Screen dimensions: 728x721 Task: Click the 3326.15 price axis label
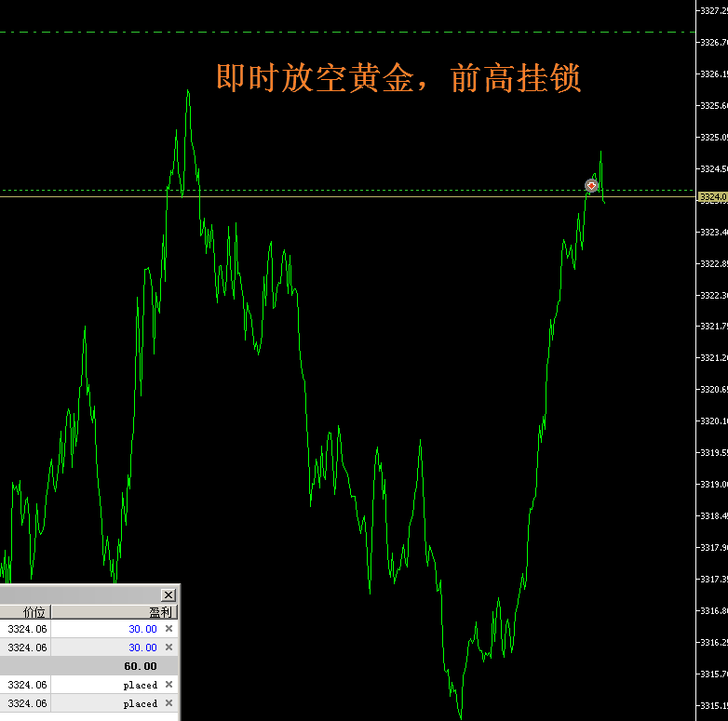714,74
